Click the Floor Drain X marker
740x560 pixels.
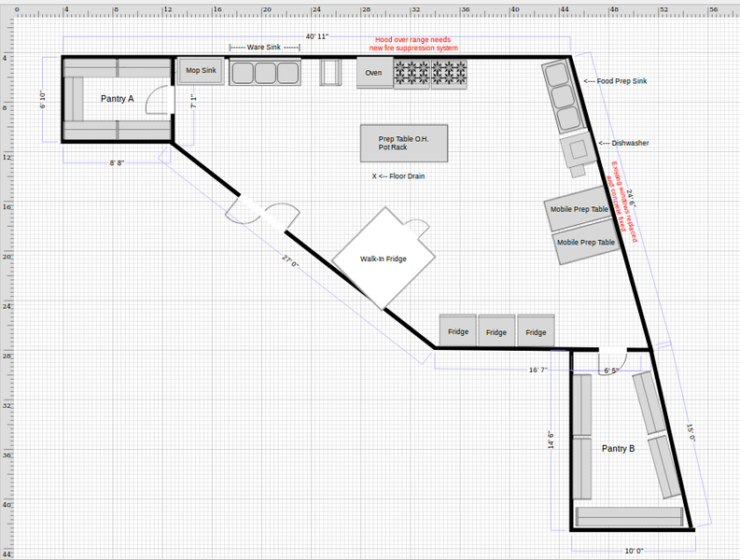tap(374, 175)
